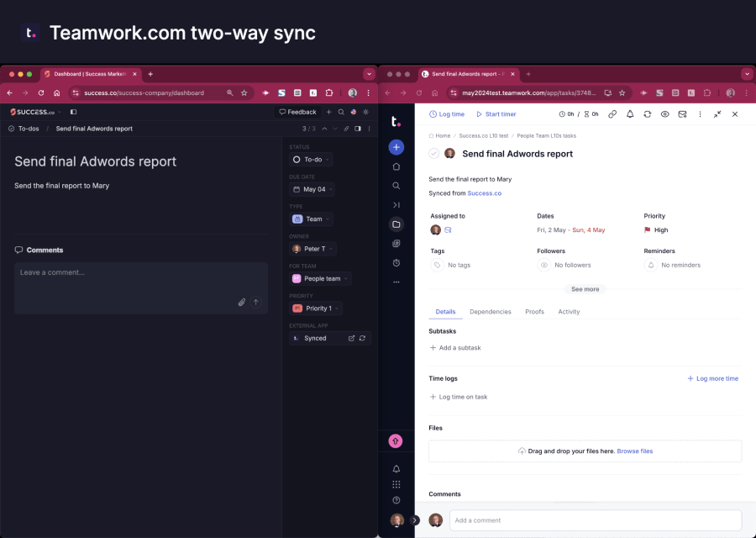Select the Dashboard | Success Marketing browser tab
Screen dimensions: 756x538
coord(91,74)
